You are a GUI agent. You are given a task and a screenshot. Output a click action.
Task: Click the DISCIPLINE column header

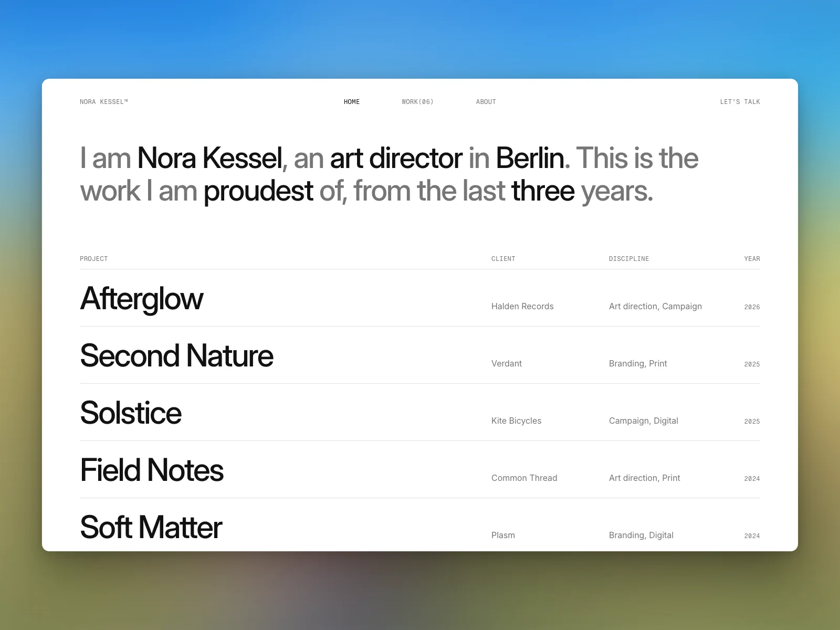(x=629, y=259)
